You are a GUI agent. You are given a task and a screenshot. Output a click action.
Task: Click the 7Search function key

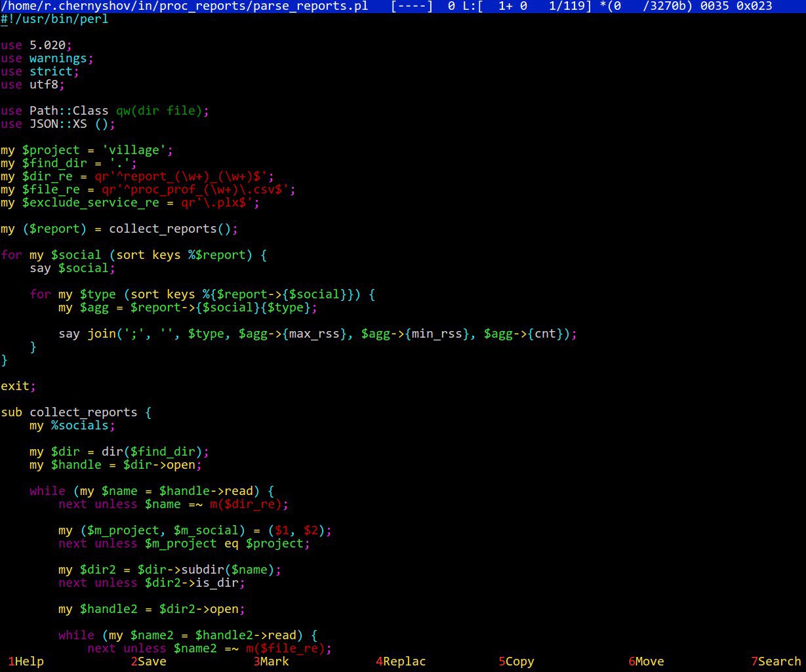(776, 662)
